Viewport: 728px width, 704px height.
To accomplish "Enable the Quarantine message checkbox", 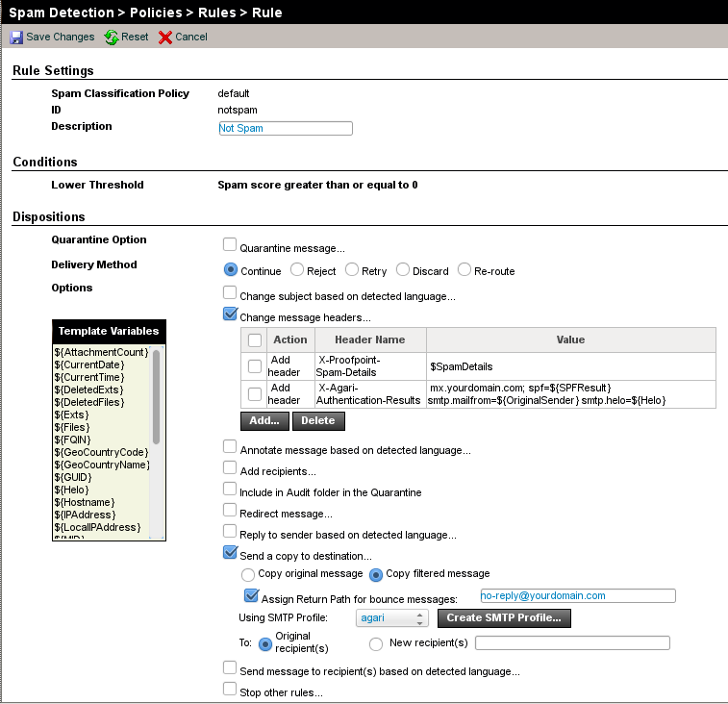I will 230,244.
